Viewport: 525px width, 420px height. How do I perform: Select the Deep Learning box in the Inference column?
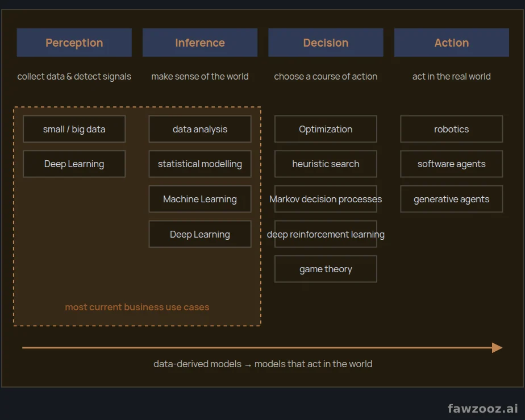pos(200,234)
